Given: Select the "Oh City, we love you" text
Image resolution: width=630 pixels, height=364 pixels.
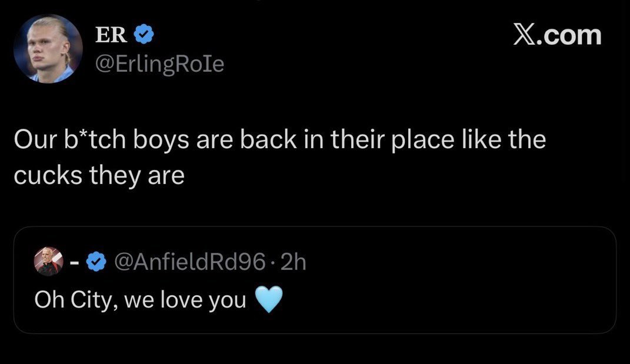Looking at the screenshot, I should coord(140,300).
